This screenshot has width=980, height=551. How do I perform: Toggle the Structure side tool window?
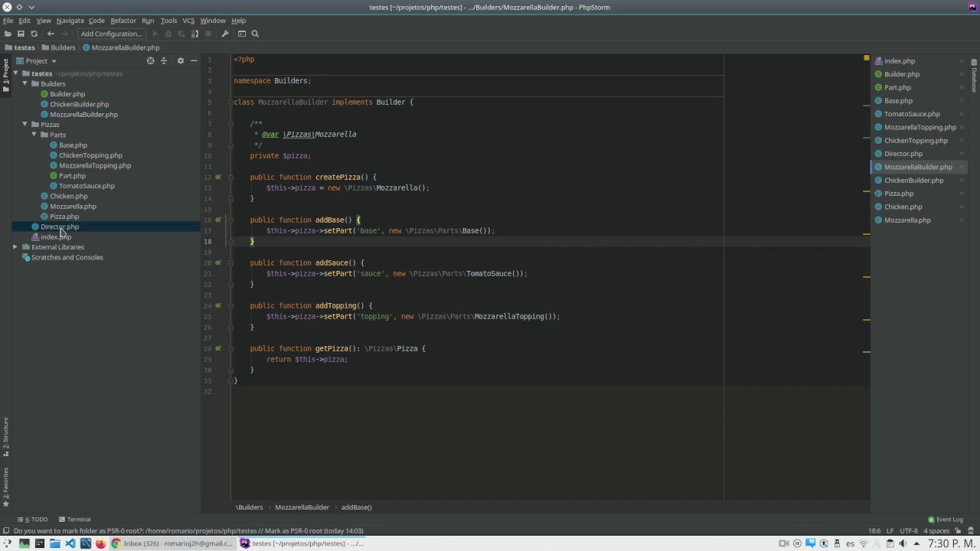5,438
